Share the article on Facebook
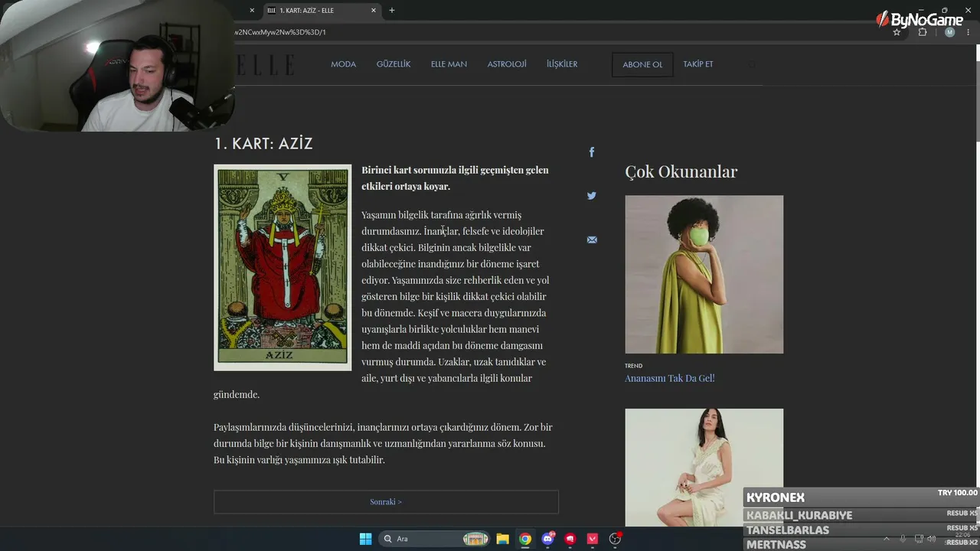Screen dimensions: 980x551 (x=591, y=152)
